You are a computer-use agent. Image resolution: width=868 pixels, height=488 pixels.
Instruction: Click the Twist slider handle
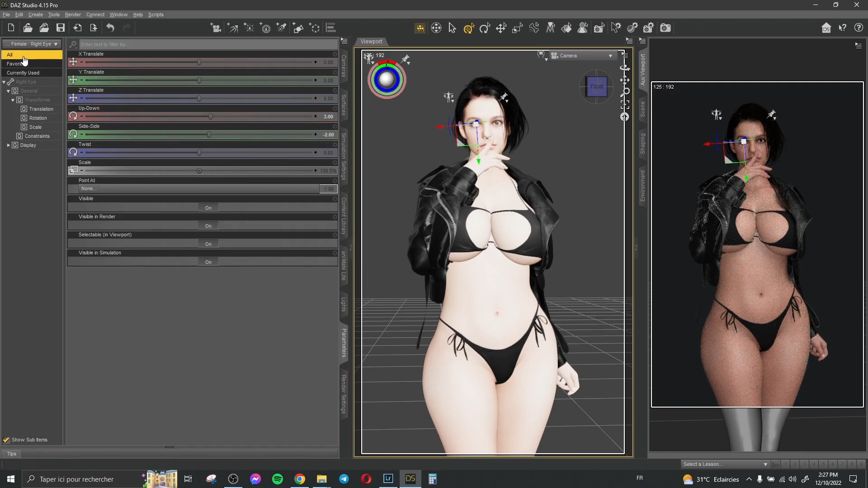(199, 153)
